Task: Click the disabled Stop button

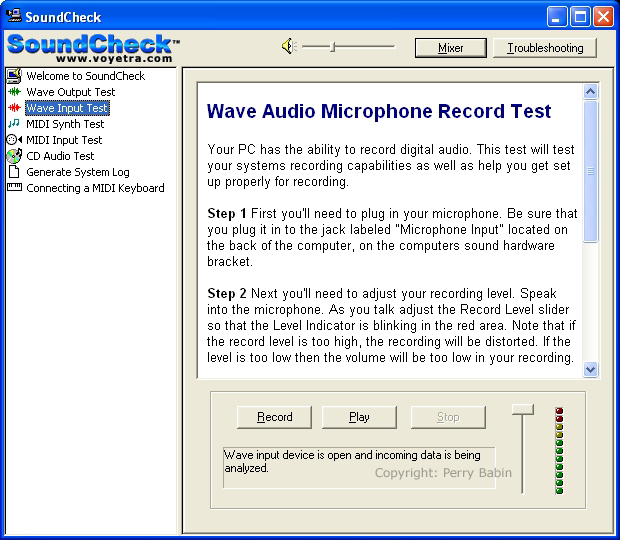Action: tap(448, 417)
